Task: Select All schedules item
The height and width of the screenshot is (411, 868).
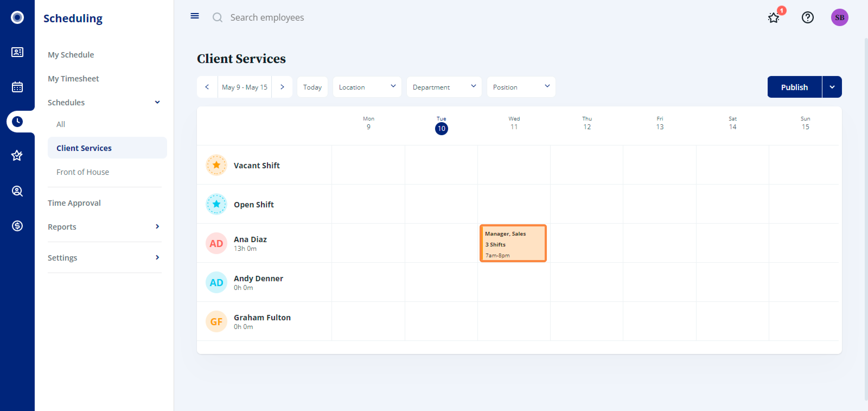Action: (x=61, y=124)
